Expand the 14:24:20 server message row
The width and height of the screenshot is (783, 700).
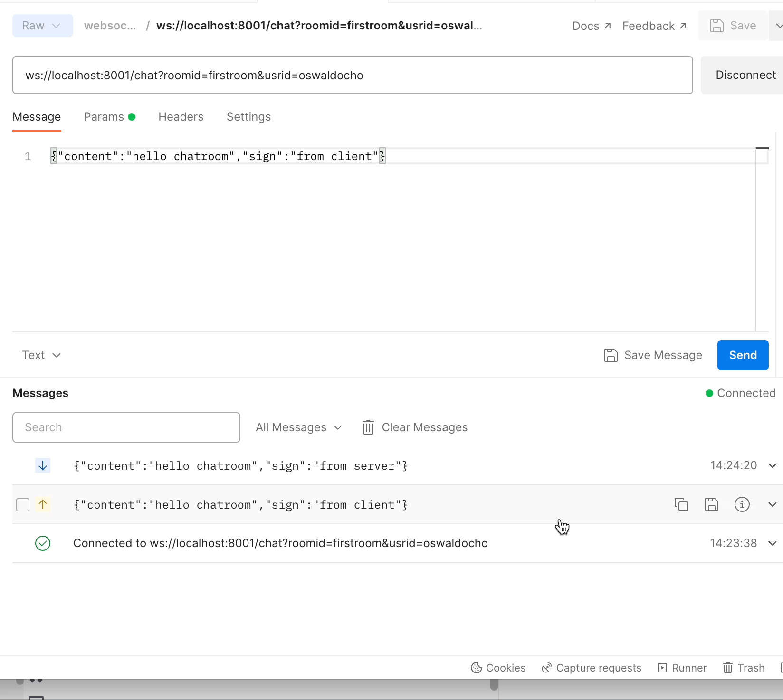(773, 465)
